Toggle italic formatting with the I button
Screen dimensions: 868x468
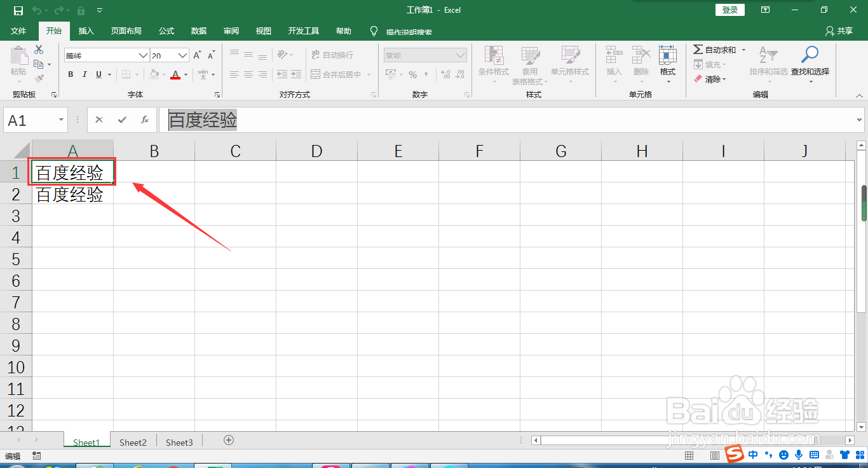(85, 74)
